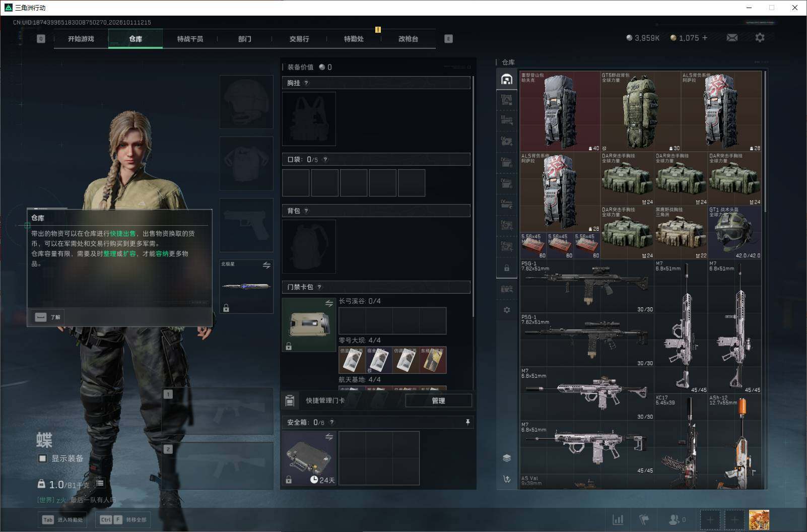This screenshot has height=532, width=807.
Task: Open the 特勤处 tab
Action: (354, 39)
